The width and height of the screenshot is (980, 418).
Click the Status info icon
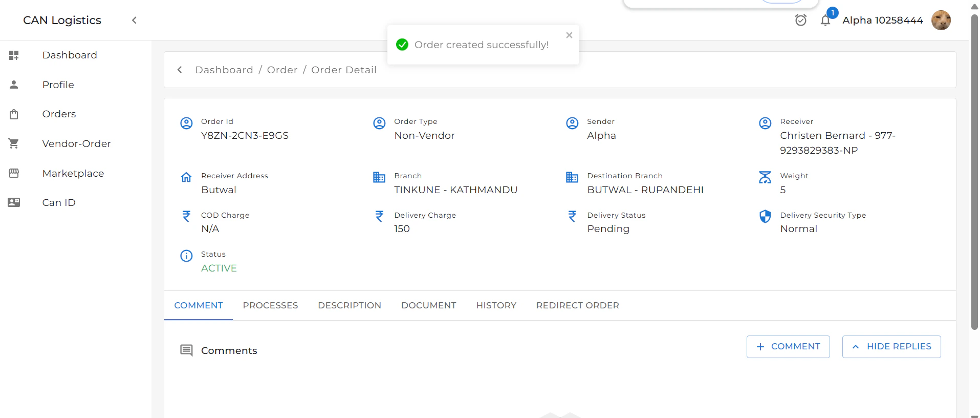point(186,256)
